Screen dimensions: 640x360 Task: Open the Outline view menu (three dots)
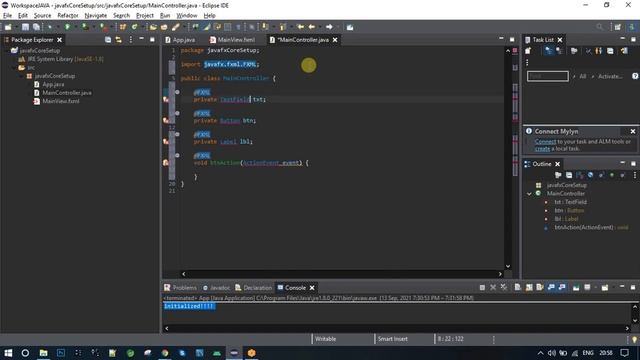[635, 175]
